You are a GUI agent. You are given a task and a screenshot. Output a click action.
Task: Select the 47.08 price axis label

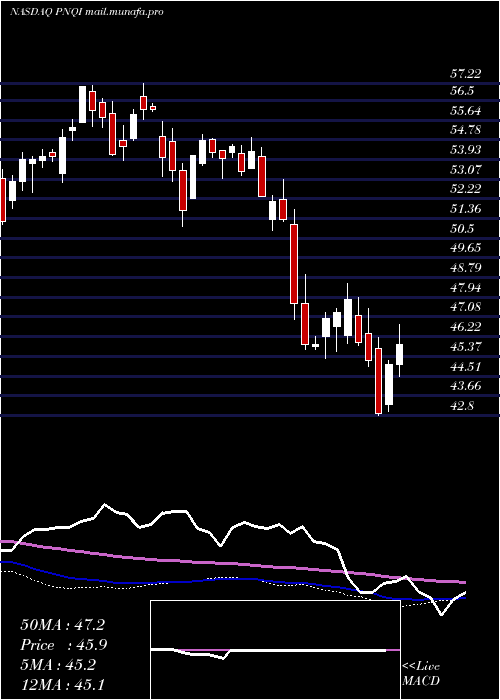(x=465, y=307)
